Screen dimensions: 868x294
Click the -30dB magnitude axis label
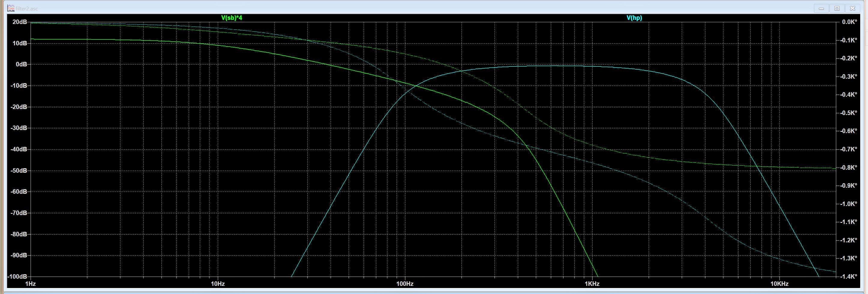click(x=20, y=128)
